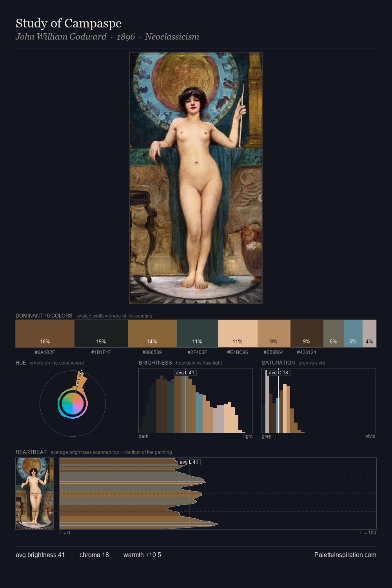Click the hex code #6A4B2F

coord(45,352)
